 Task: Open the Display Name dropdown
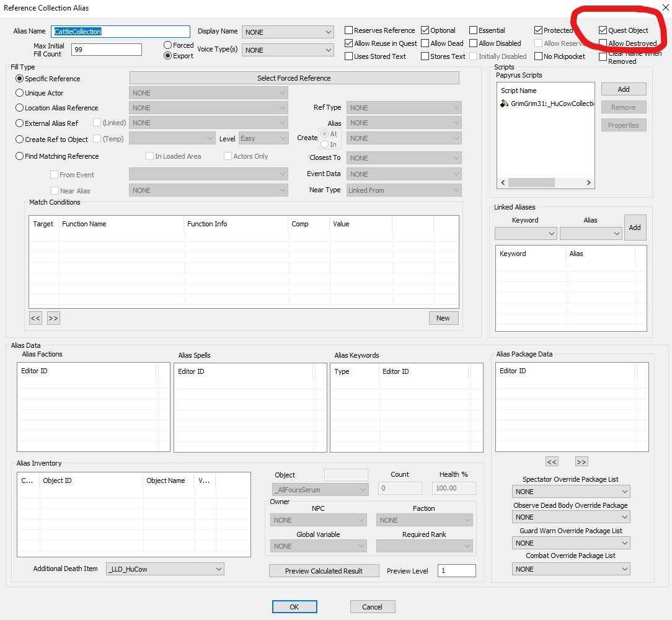(288, 32)
